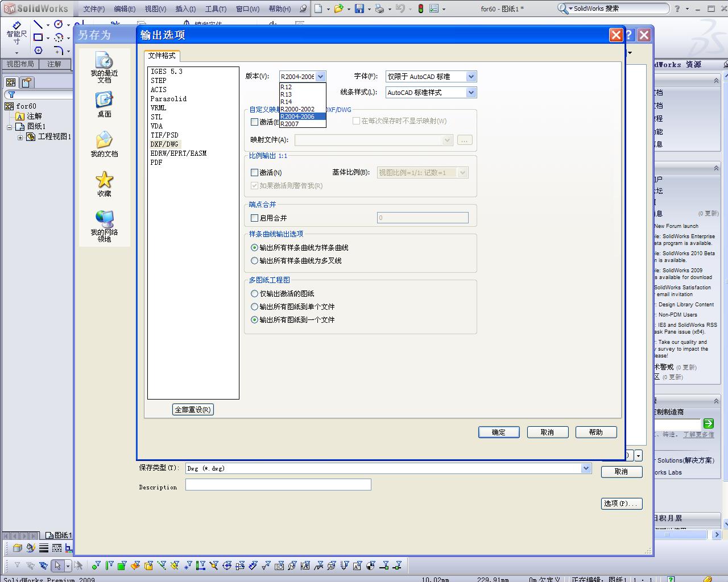Click the 选项(P)... button in Save As
Viewport: 728px width, 582px height.
point(622,504)
